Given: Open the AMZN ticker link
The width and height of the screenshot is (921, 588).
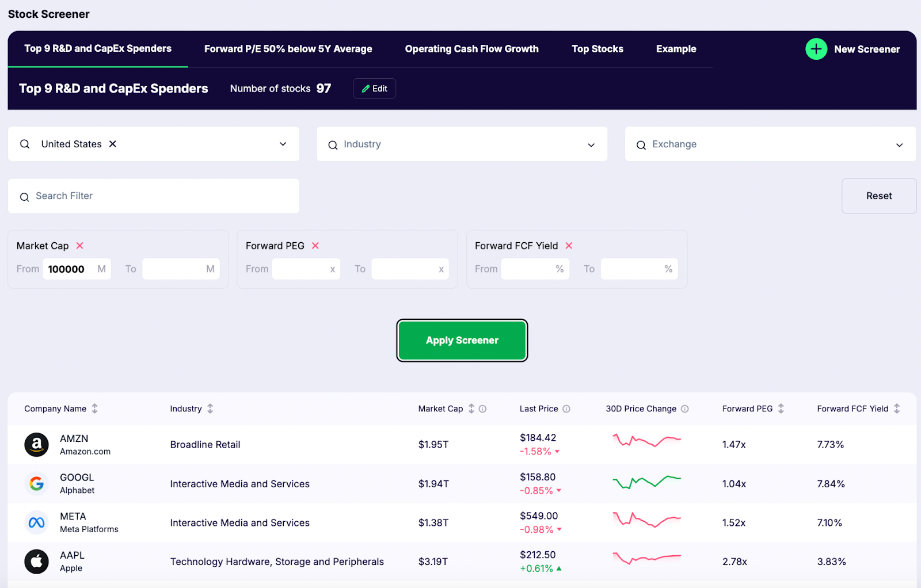Looking at the screenshot, I should point(74,438).
